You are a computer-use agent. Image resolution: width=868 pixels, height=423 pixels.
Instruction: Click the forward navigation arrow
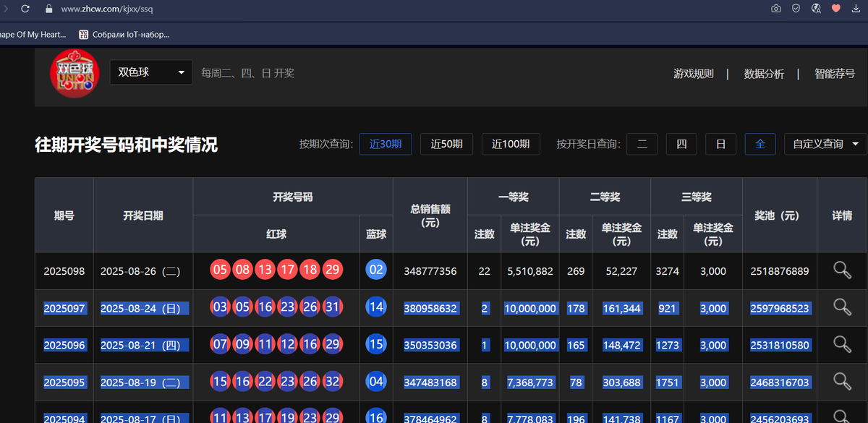tap(6, 9)
